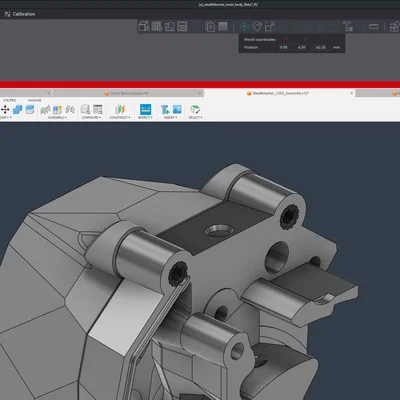Click the New Component icon with star
Screen dimensions: 400x400
tap(57, 109)
